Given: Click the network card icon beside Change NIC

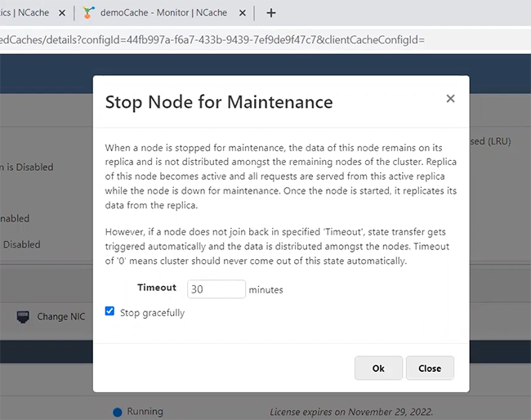Looking at the screenshot, I should (23, 317).
